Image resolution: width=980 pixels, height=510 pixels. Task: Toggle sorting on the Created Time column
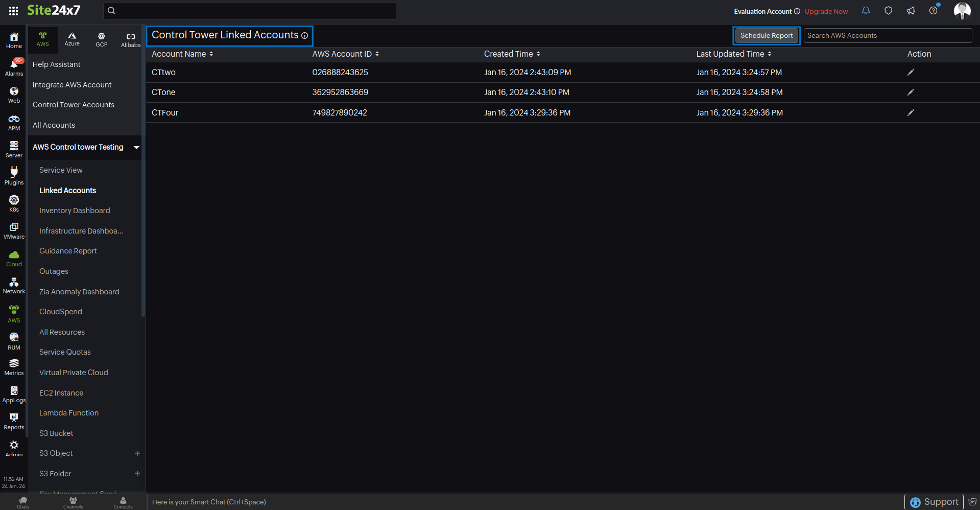point(539,54)
